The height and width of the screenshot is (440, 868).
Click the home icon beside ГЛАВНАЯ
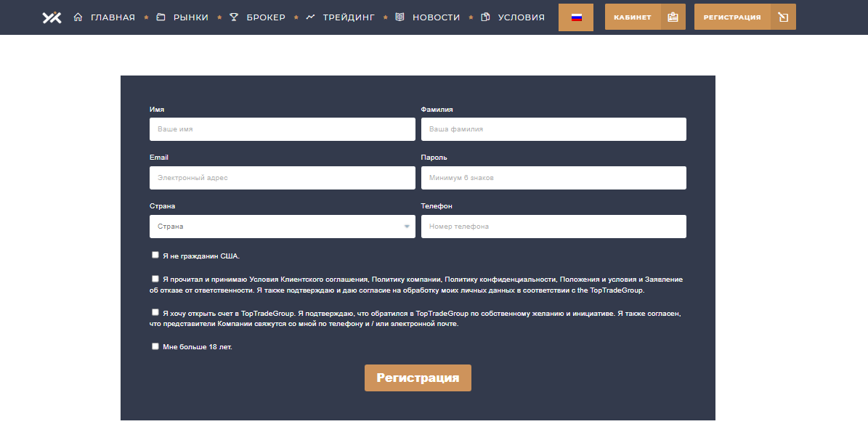[78, 17]
